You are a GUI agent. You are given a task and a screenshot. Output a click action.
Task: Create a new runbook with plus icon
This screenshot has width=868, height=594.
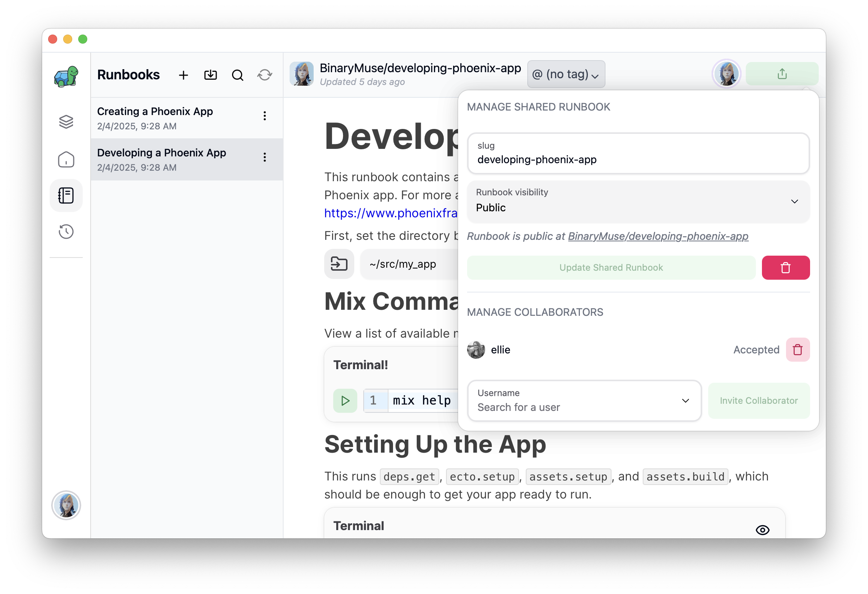tap(184, 75)
